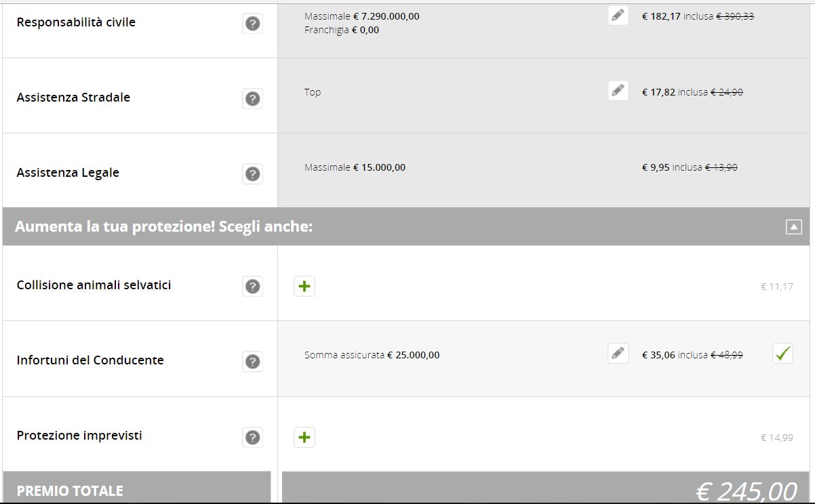Add Protezione imprevisti with plus button
Image resolution: width=815 pixels, height=504 pixels.
point(304,438)
